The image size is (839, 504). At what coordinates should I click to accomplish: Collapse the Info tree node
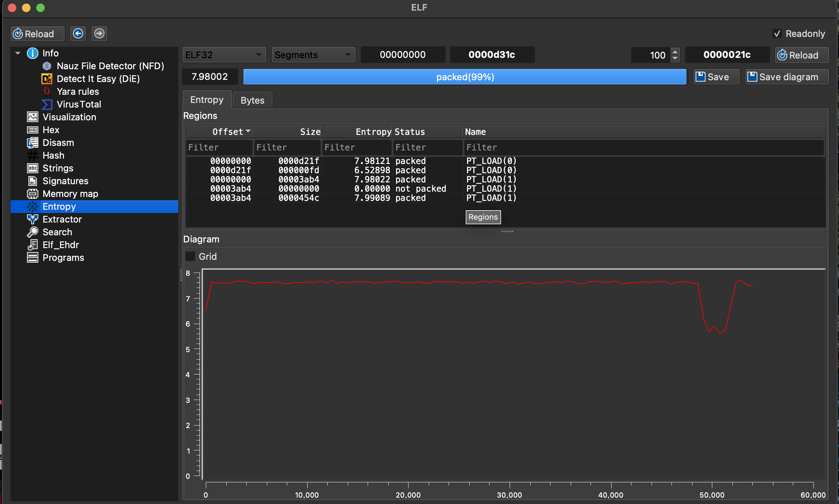tap(18, 53)
